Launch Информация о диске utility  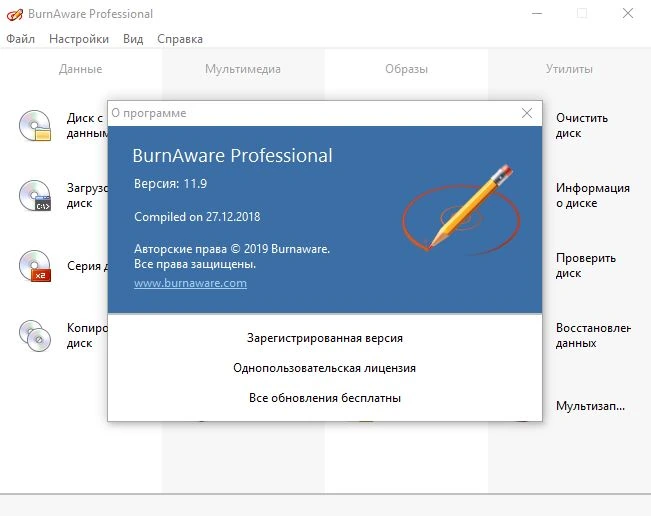coord(592,196)
